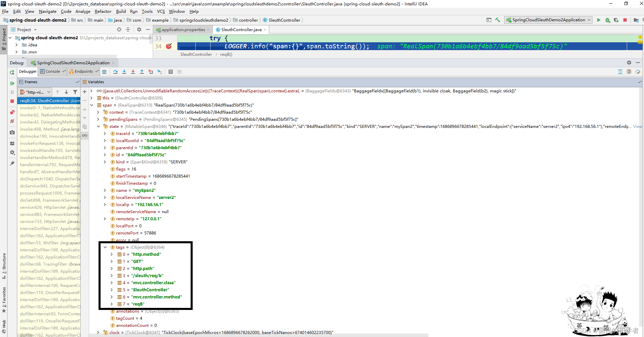Image resolution: width=644 pixels, height=337 pixels.
Task: Open Project Structure icon in top toolbar
Action: 636,20
